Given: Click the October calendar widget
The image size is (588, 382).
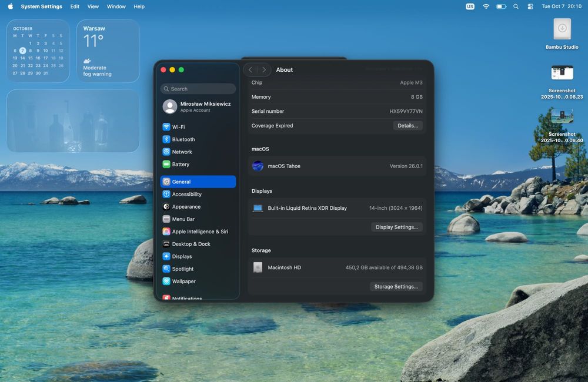Looking at the screenshot, I should (x=38, y=51).
